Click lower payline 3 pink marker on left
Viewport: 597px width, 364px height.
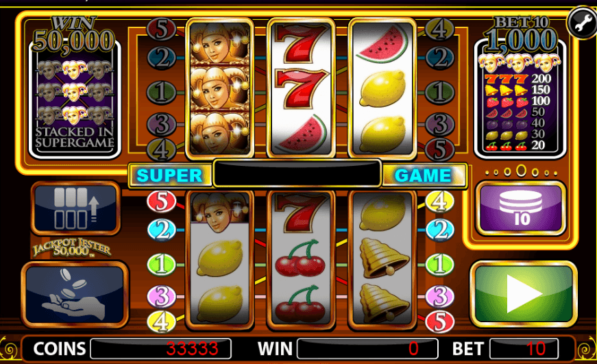point(162,296)
